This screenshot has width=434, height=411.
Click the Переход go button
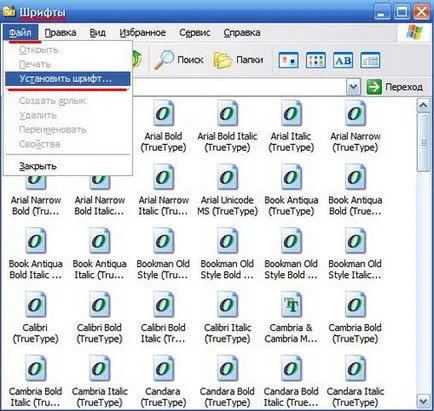(395, 87)
